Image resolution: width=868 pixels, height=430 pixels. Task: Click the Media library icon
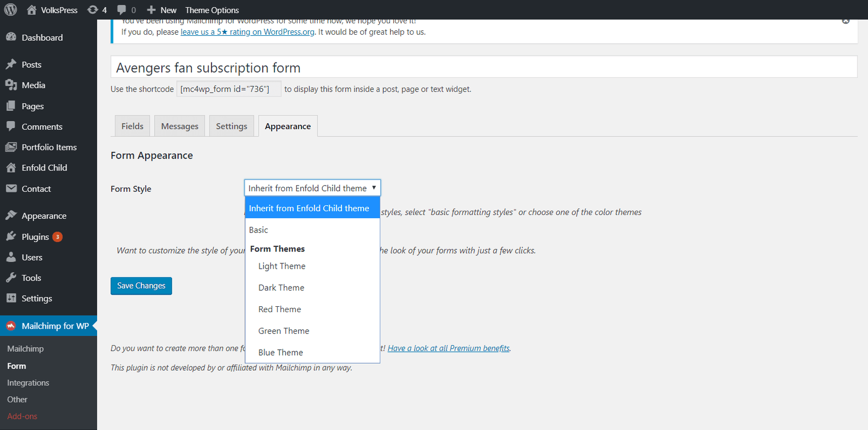(11, 85)
